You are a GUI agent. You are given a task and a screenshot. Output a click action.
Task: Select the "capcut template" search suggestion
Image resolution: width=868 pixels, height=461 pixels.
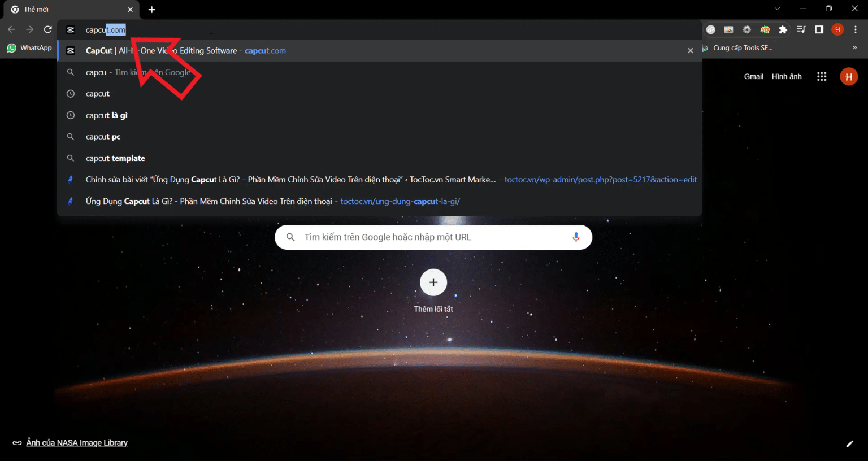coord(379,158)
